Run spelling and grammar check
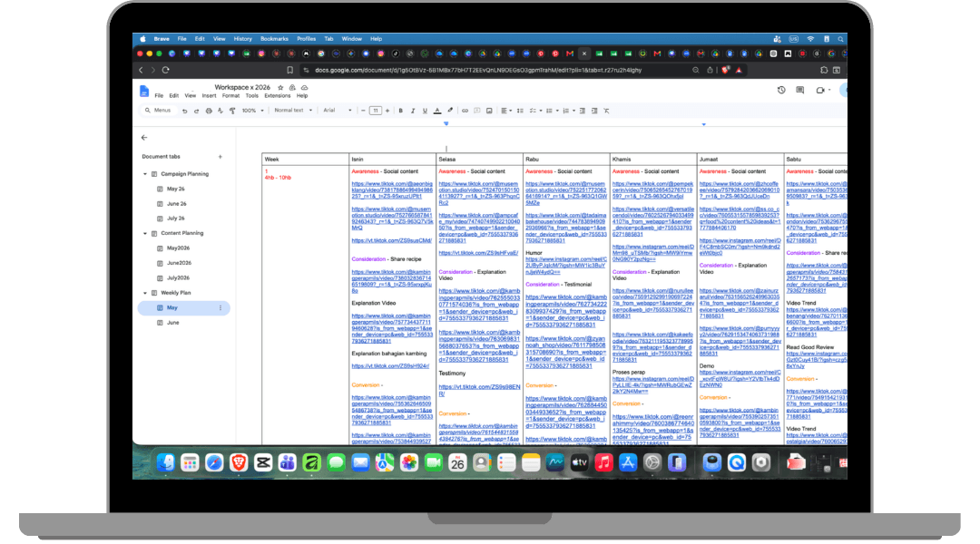This screenshot has width=980, height=544. tap(220, 111)
